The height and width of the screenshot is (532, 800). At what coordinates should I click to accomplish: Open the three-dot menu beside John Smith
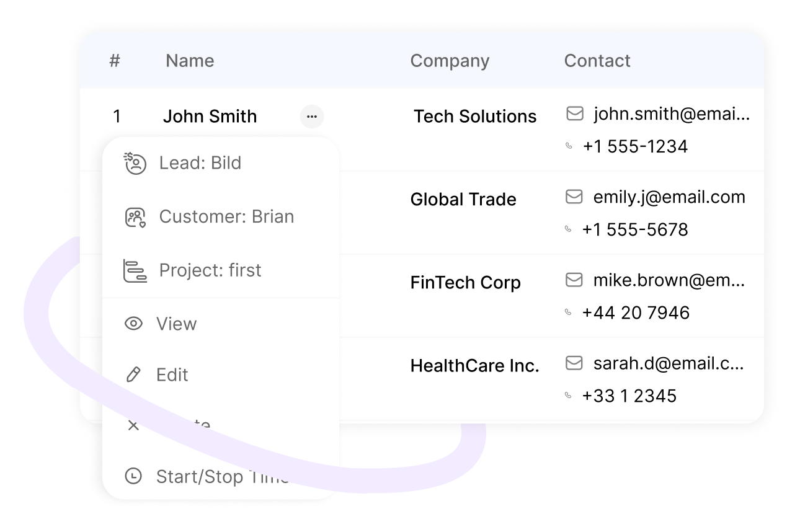click(312, 117)
